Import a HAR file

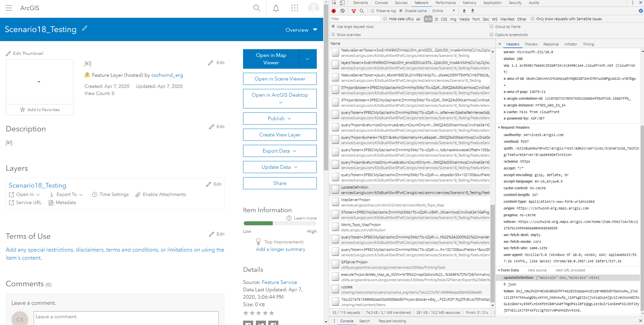tap(464, 11)
